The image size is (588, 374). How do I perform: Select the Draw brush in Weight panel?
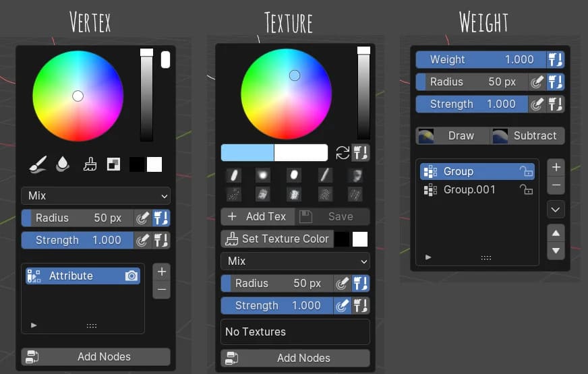(452, 135)
